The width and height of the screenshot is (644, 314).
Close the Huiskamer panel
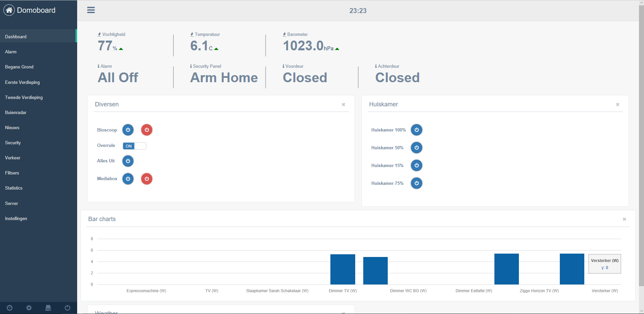618,104
